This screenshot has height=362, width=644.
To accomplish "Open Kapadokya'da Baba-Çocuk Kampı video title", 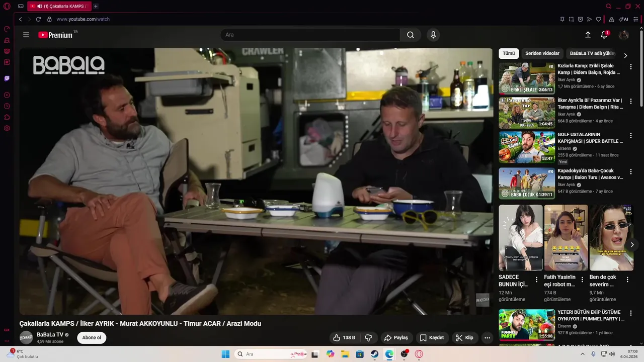I will click(x=590, y=174).
